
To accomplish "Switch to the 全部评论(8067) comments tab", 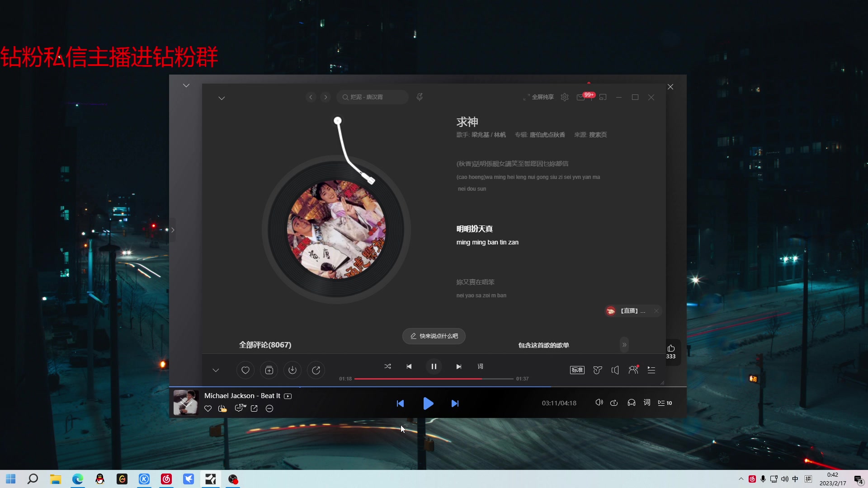I will [x=265, y=345].
